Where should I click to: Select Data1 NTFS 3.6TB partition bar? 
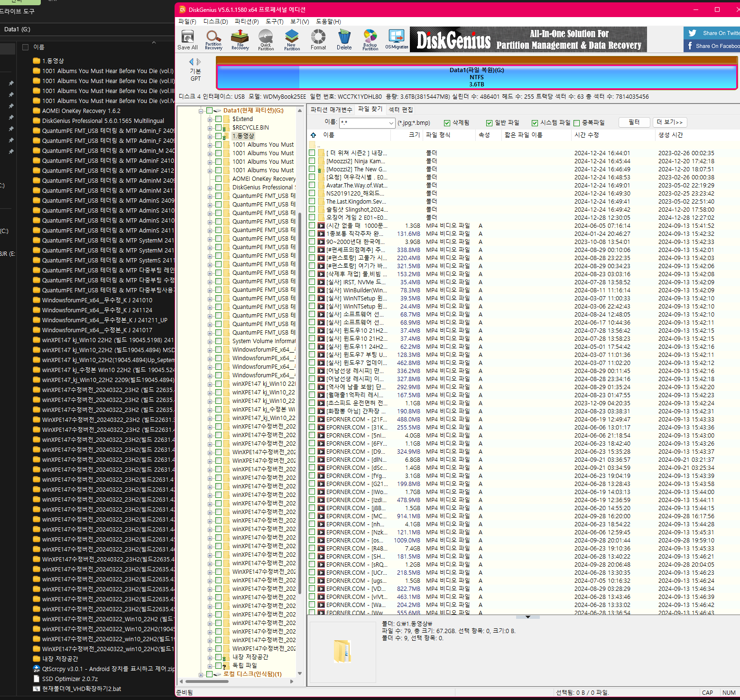pos(477,77)
